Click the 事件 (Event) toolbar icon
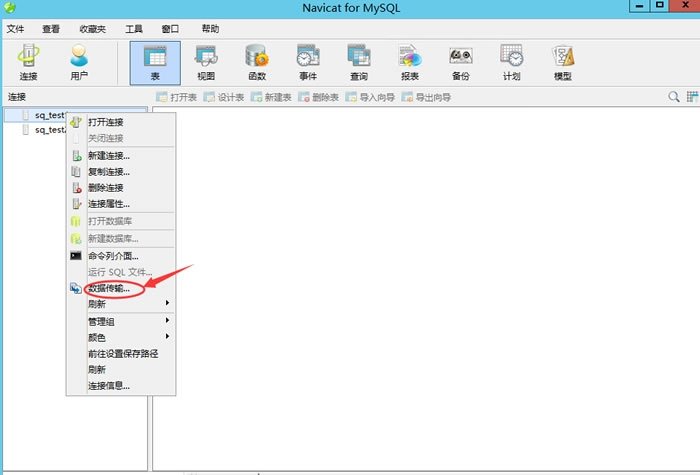 point(308,62)
